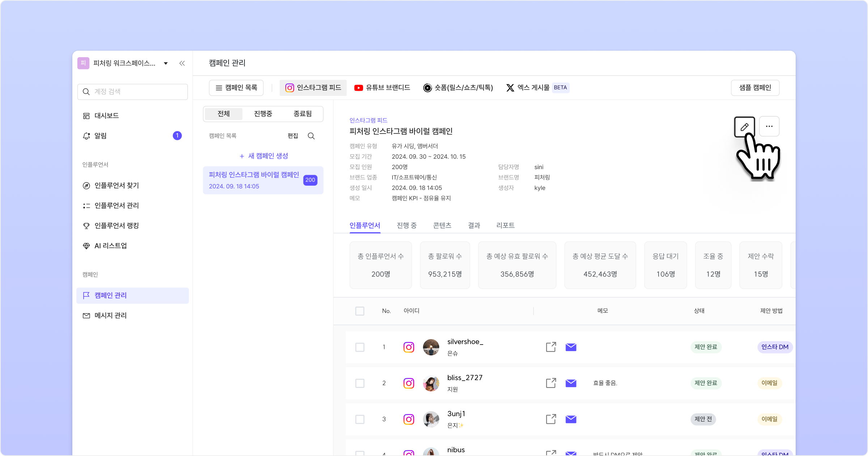This screenshot has width=868, height=456.
Task: Click the 샘플 캠페인 button
Action: 755,88
